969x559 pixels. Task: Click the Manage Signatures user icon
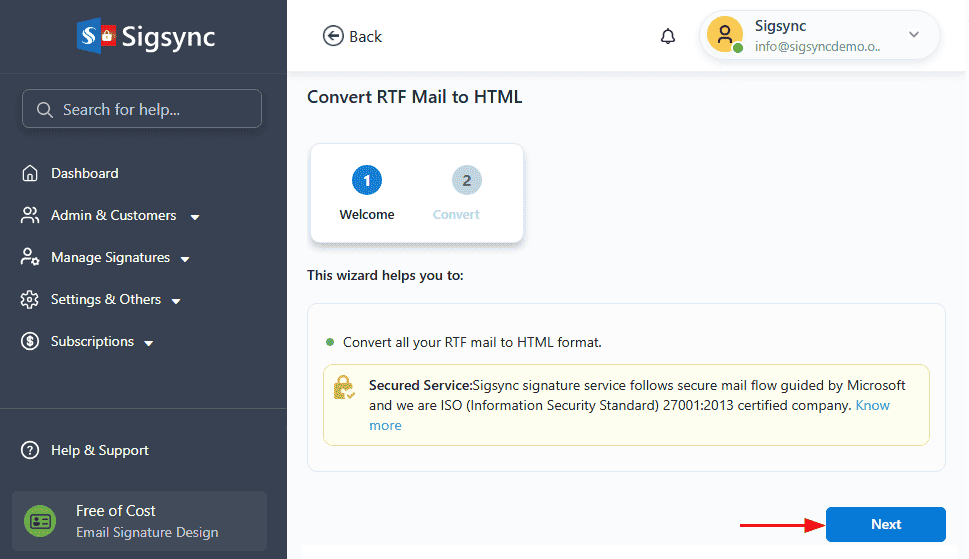tap(30, 258)
